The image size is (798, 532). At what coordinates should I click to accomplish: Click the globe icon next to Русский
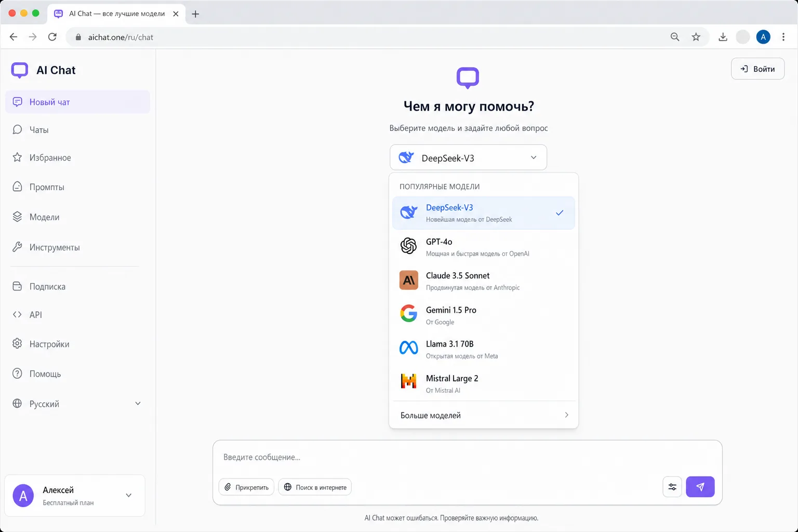[17, 404]
